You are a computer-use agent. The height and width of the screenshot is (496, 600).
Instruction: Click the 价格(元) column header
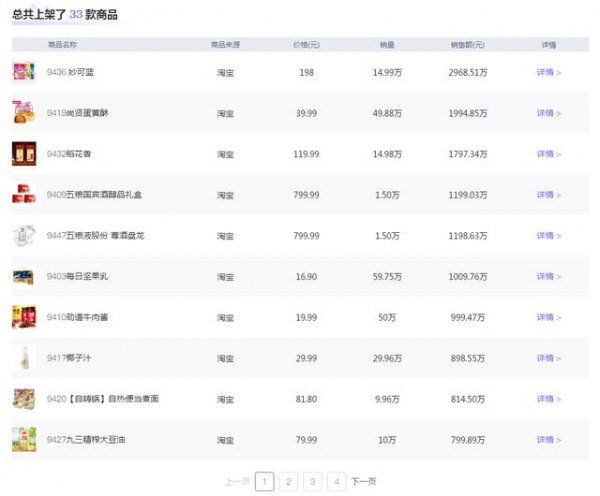(x=307, y=45)
